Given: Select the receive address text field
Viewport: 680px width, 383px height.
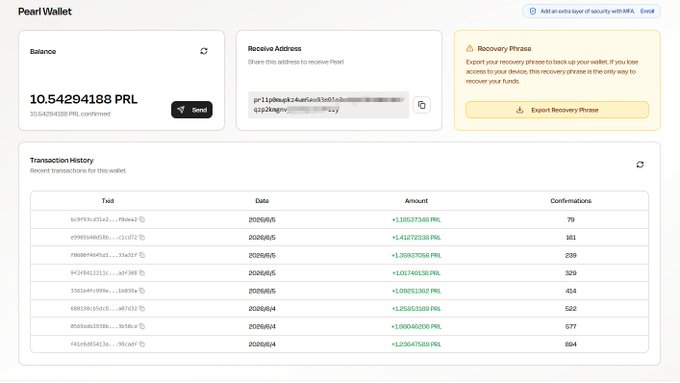Looking at the screenshot, I should coord(329,105).
